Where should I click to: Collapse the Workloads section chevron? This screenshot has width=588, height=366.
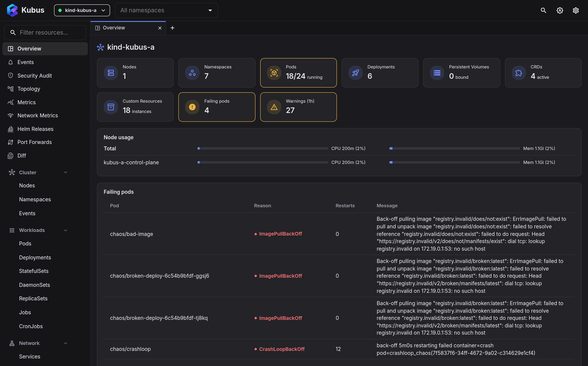pos(66,230)
